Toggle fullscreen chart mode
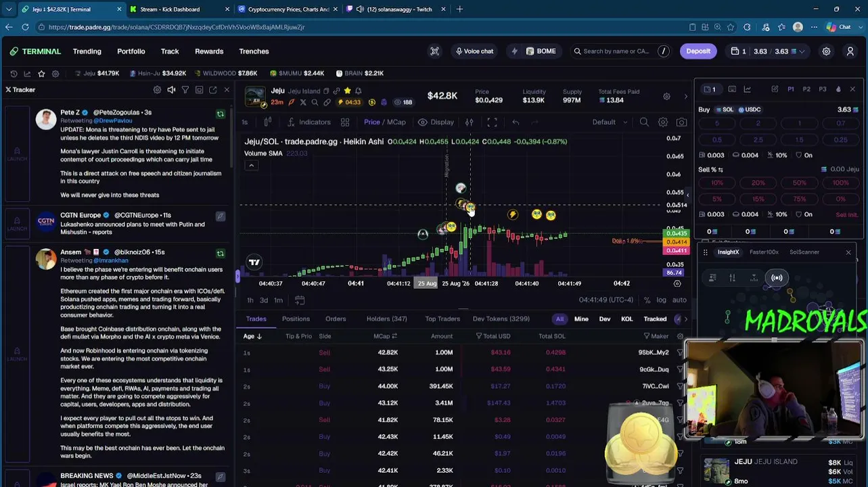 point(492,122)
